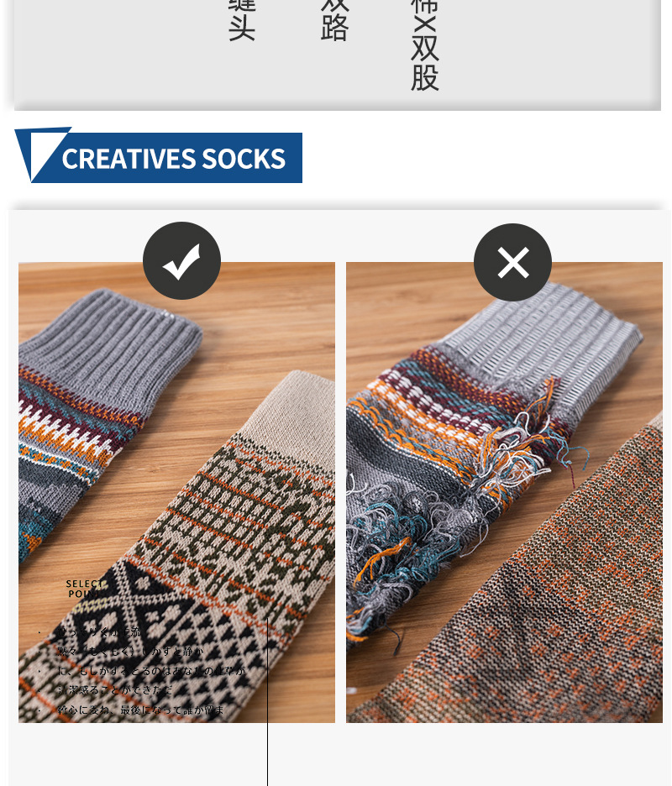Click the thin vertical divider line below photos
Viewport: 672px width, 786px height.
pos(267,702)
